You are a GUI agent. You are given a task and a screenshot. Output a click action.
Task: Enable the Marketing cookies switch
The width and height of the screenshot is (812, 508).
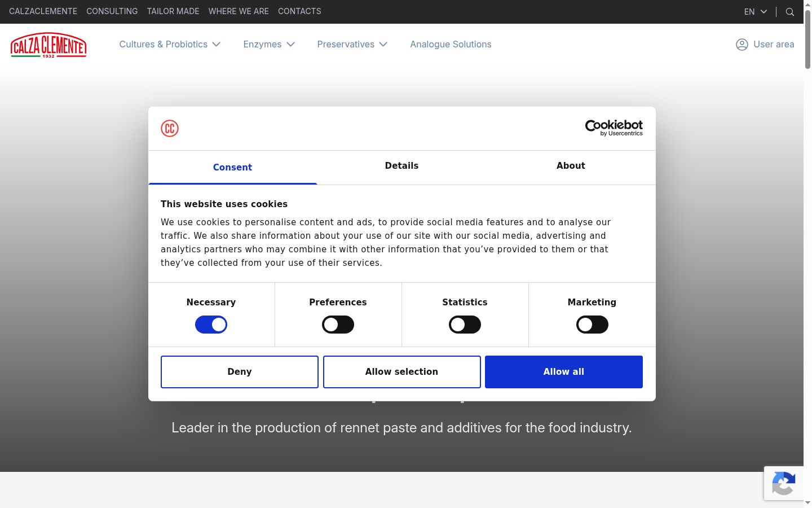point(592,325)
